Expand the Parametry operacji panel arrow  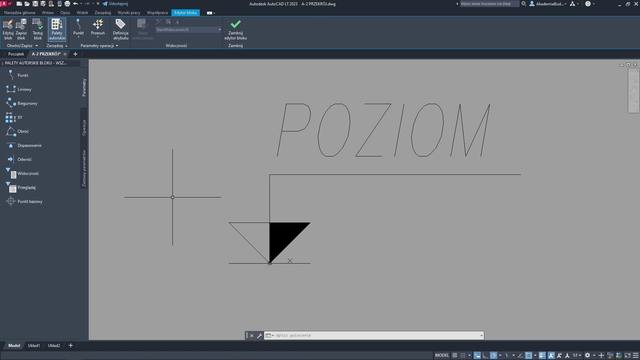(x=117, y=46)
